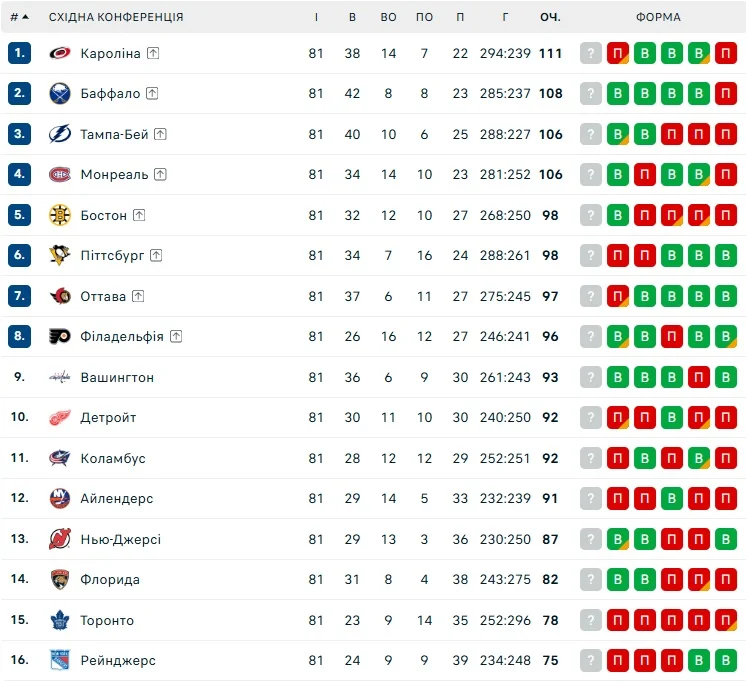Click the Tampa Bay Lightning logo
746x682 pixels.
60,134
